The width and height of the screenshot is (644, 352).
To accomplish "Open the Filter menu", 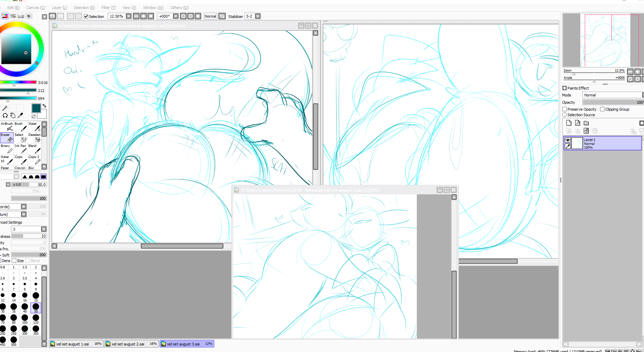I will (x=109, y=8).
